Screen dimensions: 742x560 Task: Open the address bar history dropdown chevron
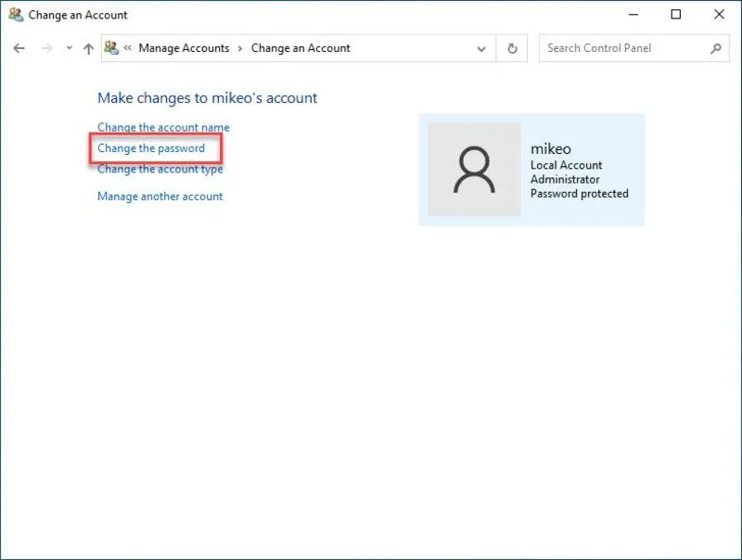point(481,48)
